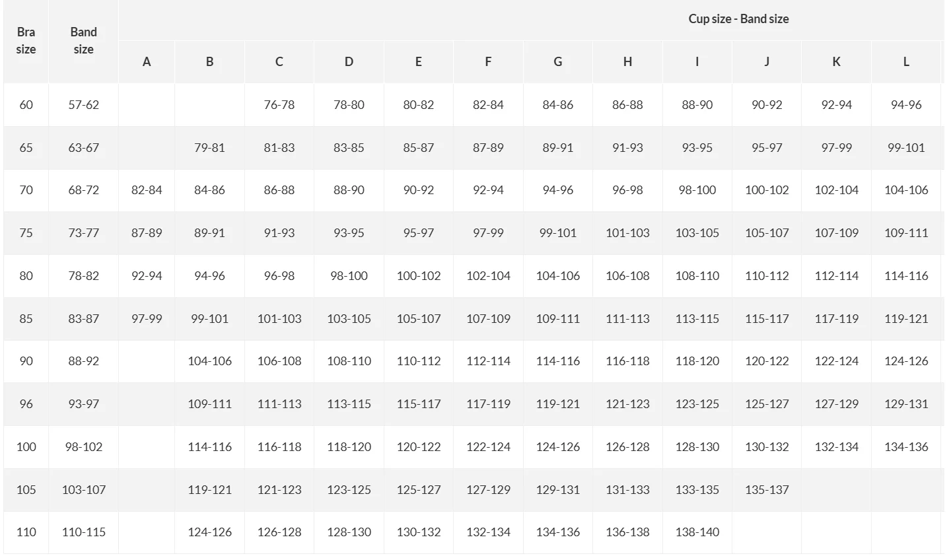
Task: Click the 82-84 cell under cup A
Action: [x=147, y=190]
